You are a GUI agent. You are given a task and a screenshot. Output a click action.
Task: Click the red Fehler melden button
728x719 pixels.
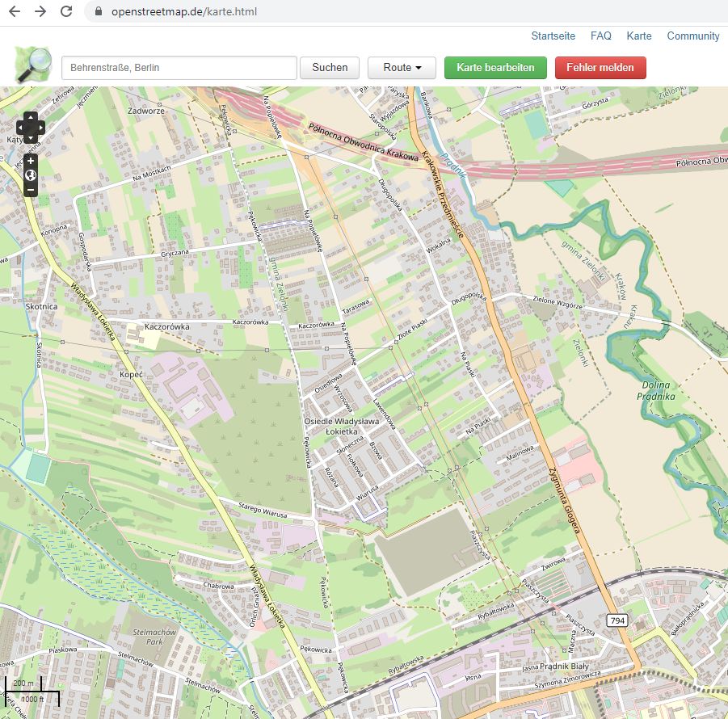click(x=600, y=68)
